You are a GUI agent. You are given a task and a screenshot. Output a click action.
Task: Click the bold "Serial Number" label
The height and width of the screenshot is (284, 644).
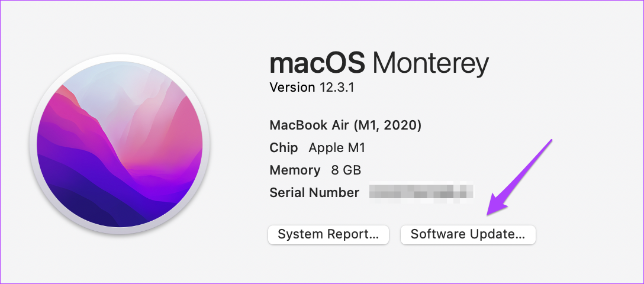click(x=314, y=192)
